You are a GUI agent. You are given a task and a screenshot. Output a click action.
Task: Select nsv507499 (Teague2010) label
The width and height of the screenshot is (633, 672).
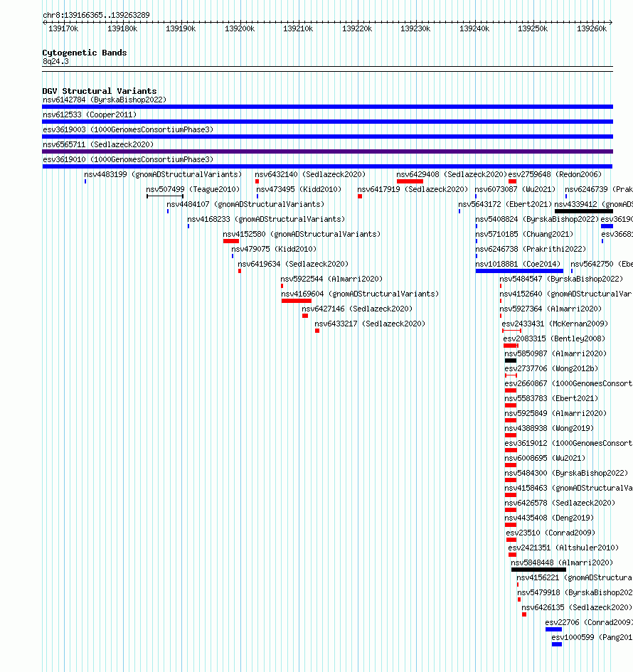[x=193, y=189]
